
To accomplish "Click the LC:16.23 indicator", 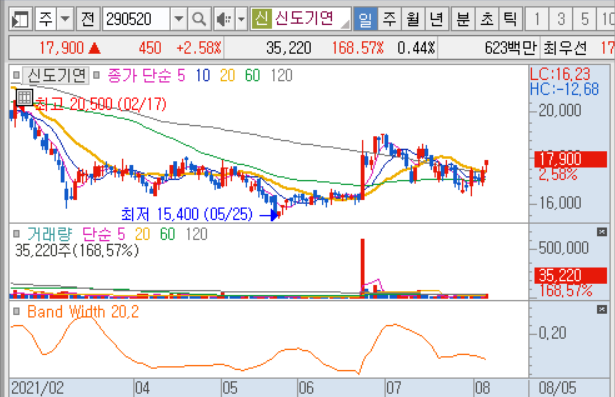I will (560, 74).
